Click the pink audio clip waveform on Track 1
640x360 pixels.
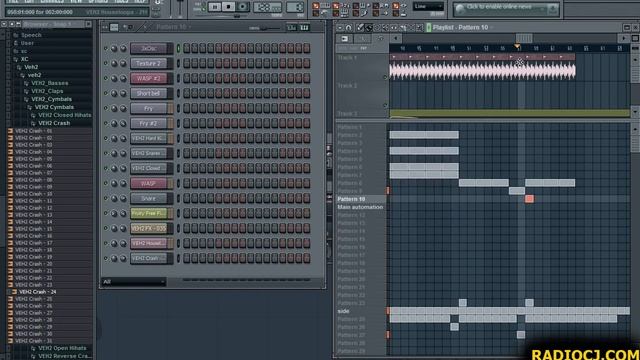(x=482, y=71)
